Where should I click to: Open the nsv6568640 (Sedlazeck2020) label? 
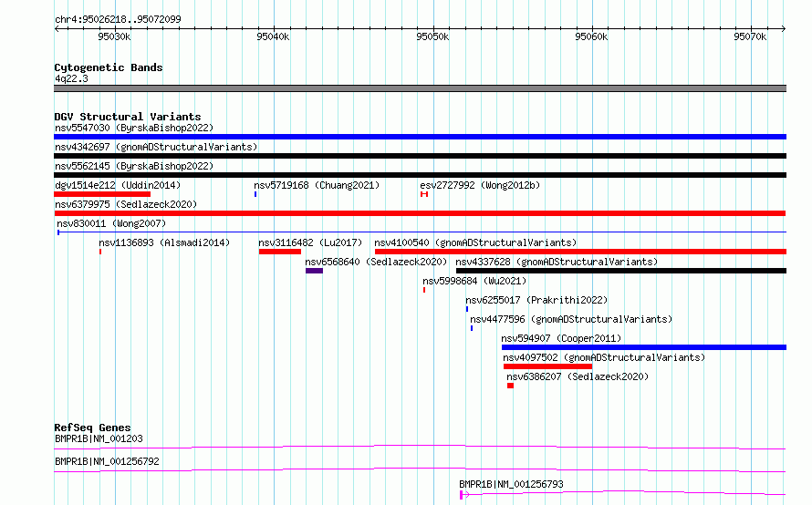(x=376, y=262)
